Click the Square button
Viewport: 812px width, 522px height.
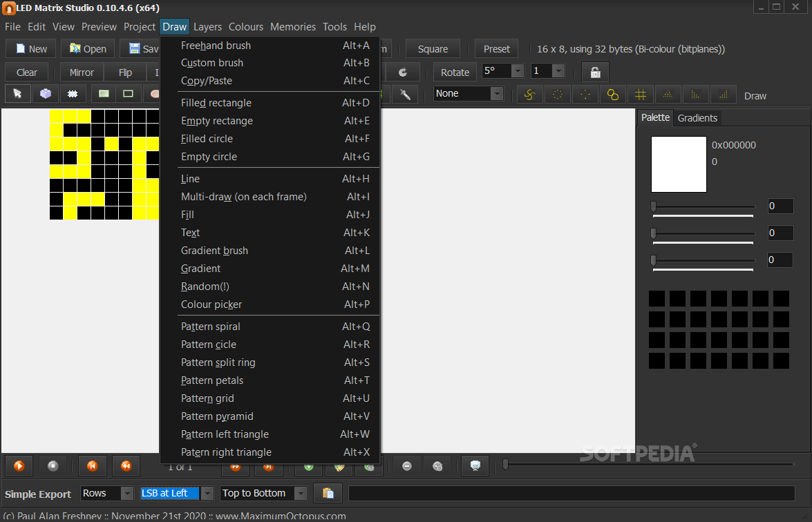point(433,48)
